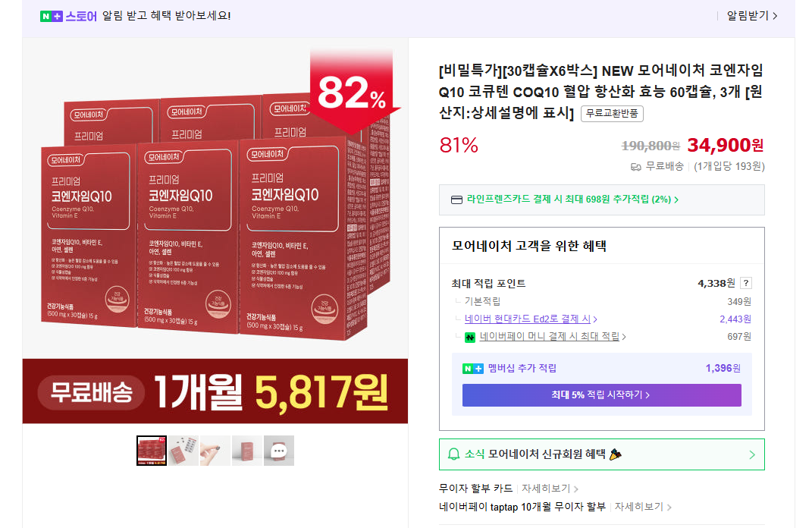Open the chat bubble thumbnail icon
This screenshot has width=812, height=528.
(x=278, y=451)
